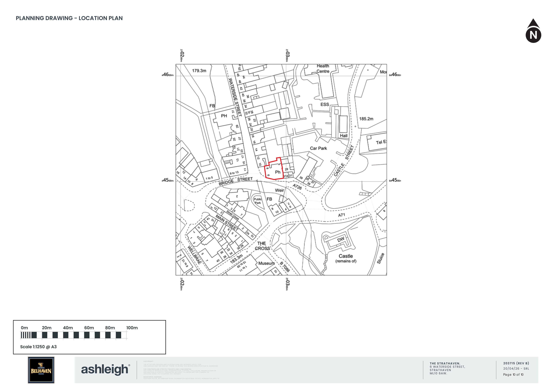Select 'THE STRATHAVEN.' address heading

coord(445,363)
